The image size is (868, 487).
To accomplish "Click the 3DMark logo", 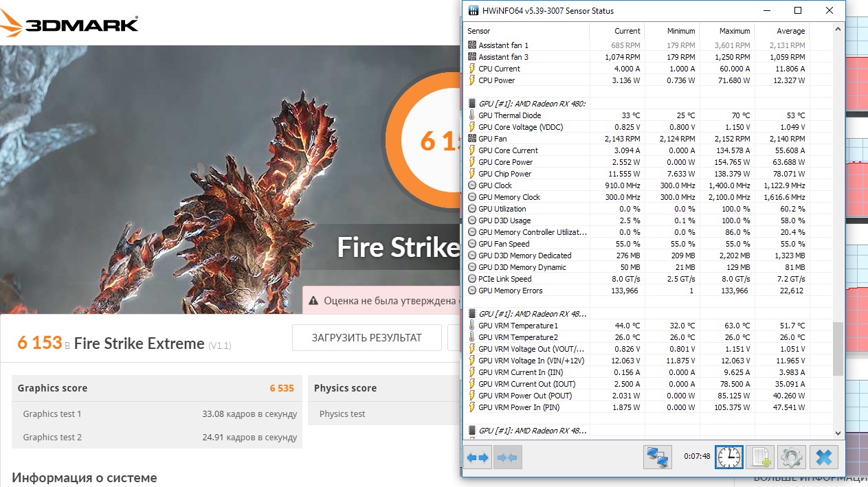I will pyautogui.click(x=69, y=23).
